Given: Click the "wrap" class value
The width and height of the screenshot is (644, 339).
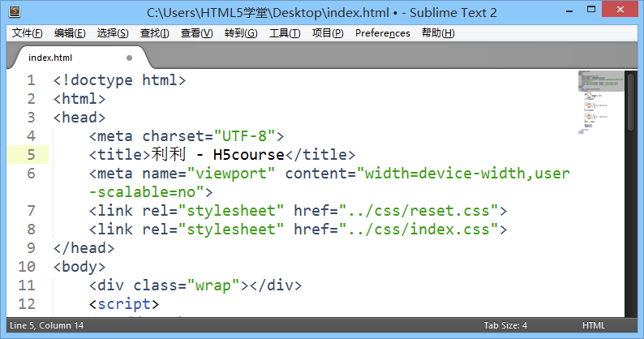Looking at the screenshot, I should pos(213,285).
